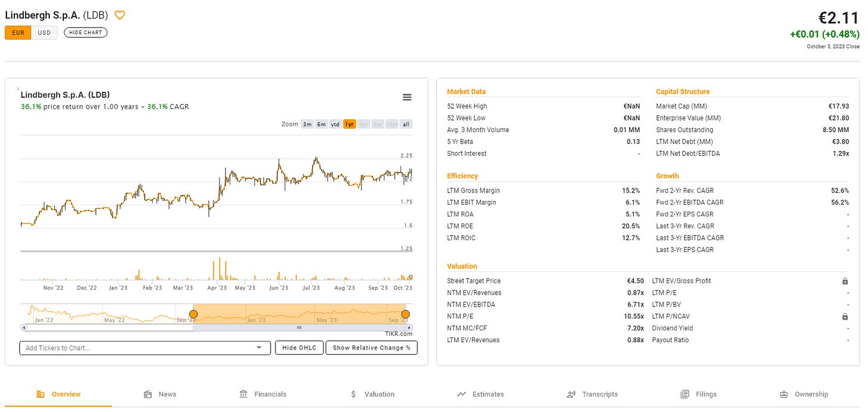
Task: Click the navigator right scroll arrow
Action: click(x=409, y=327)
